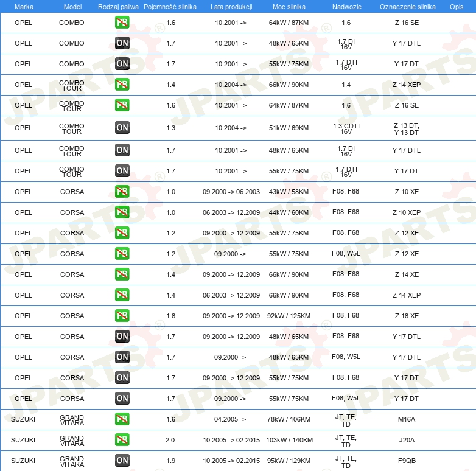Select engine code M16A
The width and height of the screenshot is (476, 471).
(x=407, y=419)
